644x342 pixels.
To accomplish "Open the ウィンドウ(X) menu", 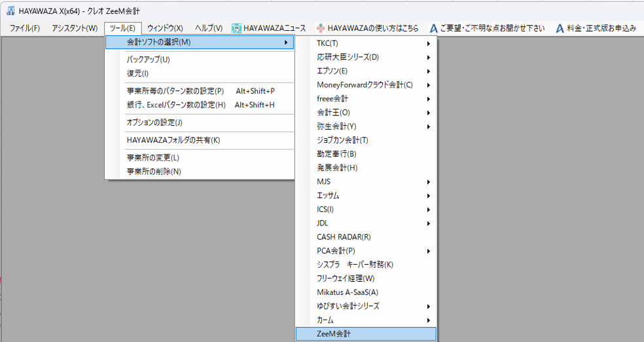I will (165, 28).
